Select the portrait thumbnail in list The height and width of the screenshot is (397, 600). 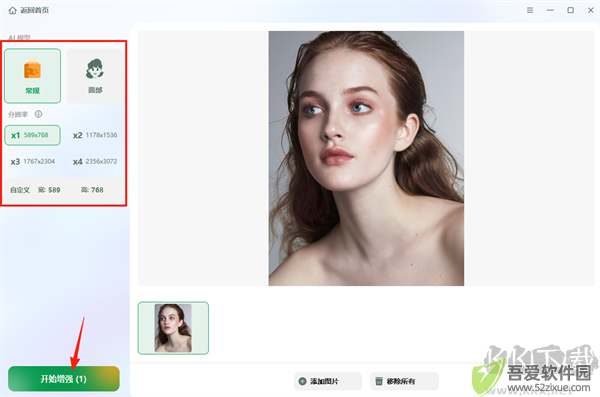(x=173, y=328)
